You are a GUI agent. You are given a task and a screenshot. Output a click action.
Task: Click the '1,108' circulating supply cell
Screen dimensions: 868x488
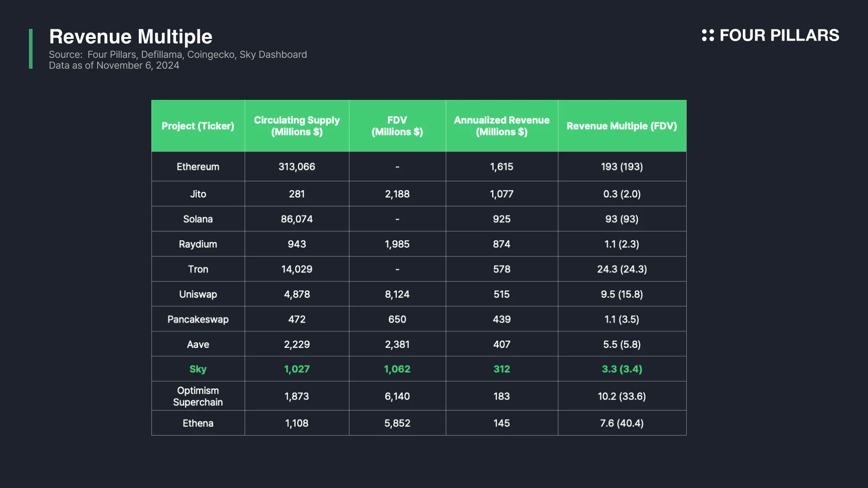tap(297, 423)
